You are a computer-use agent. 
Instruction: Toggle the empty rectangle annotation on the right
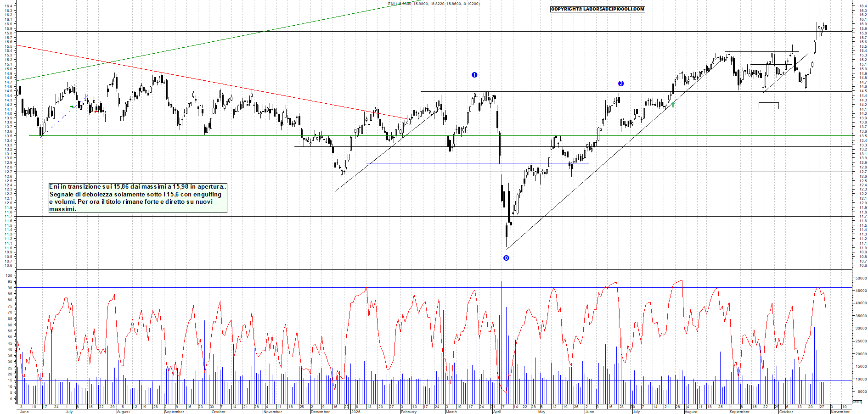(x=769, y=105)
